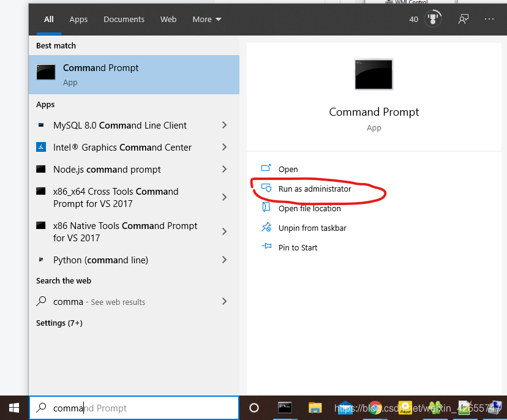Open Command Prompt from the taskbar

pos(285,408)
